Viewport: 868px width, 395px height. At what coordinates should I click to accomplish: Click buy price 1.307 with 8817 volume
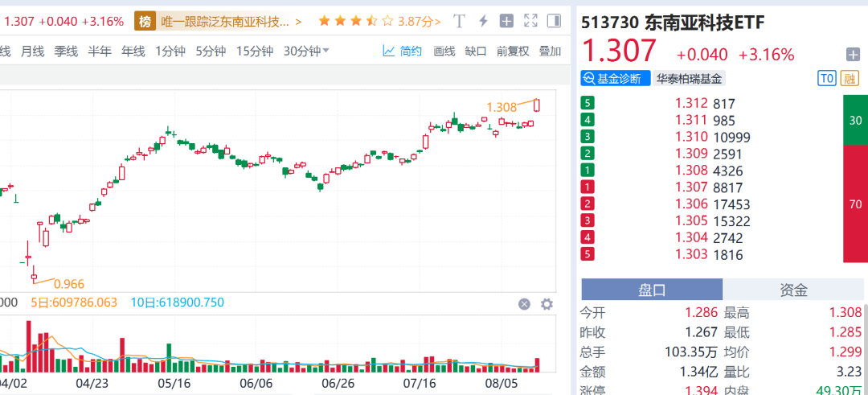[691, 187]
